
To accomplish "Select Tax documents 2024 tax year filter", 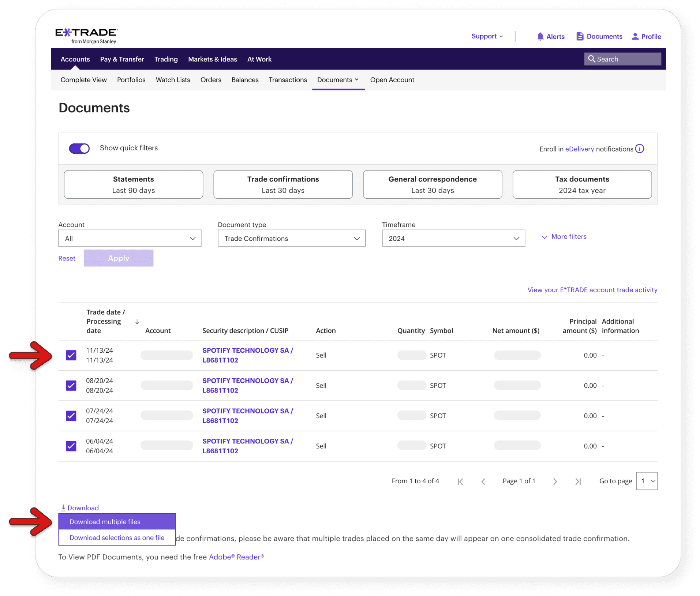I will (x=582, y=184).
